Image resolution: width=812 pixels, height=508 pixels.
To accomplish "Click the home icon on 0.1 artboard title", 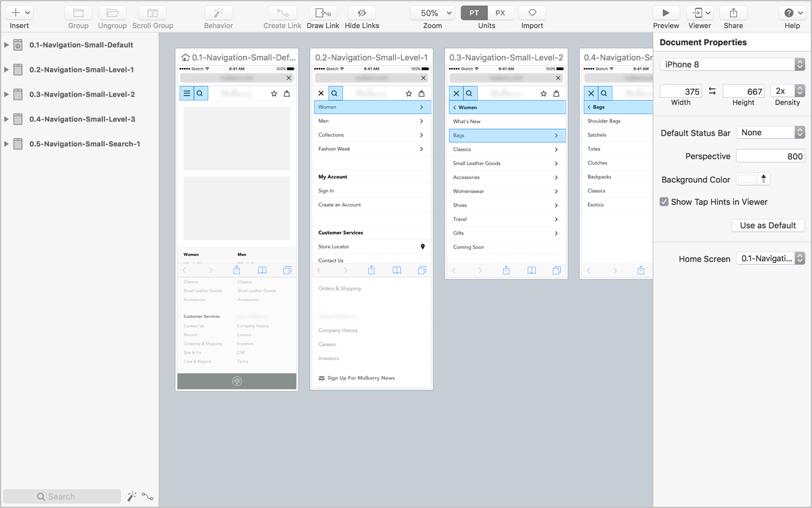I will (x=185, y=57).
